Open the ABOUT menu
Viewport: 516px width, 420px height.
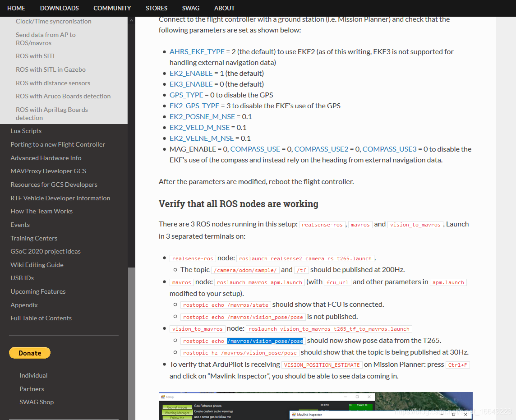[225, 8]
